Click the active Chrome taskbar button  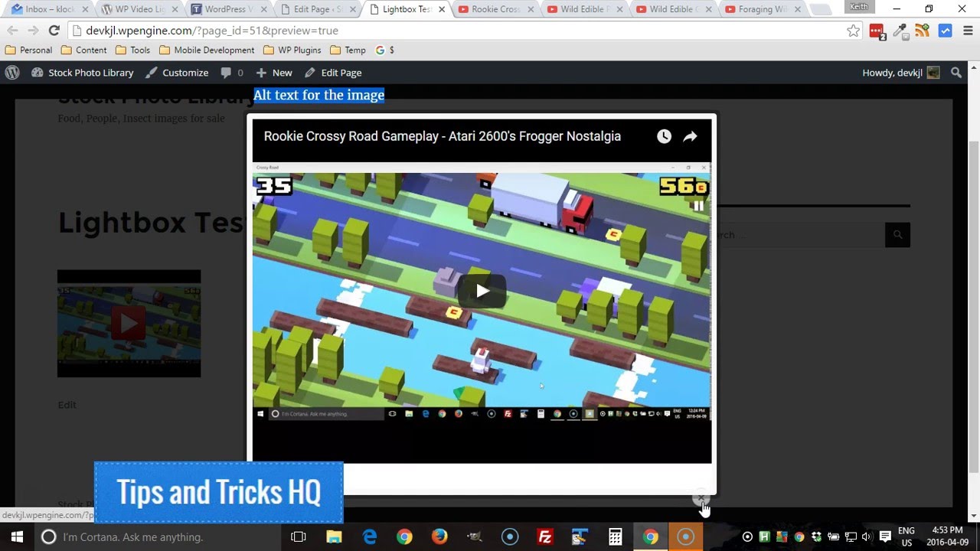651,536
